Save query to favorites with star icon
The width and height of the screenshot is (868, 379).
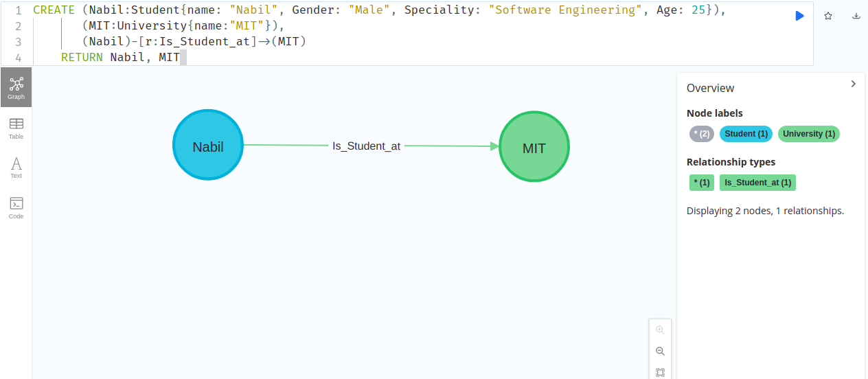[x=828, y=16]
